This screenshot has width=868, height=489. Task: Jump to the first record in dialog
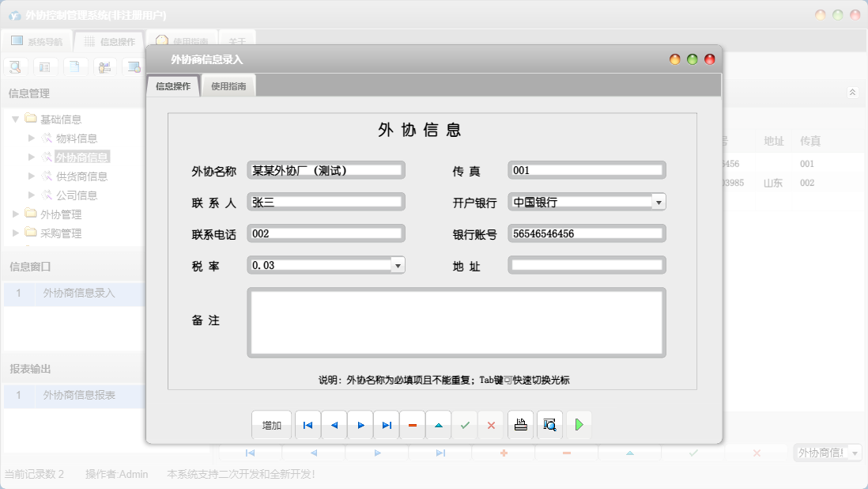pyautogui.click(x=308, y=426)
